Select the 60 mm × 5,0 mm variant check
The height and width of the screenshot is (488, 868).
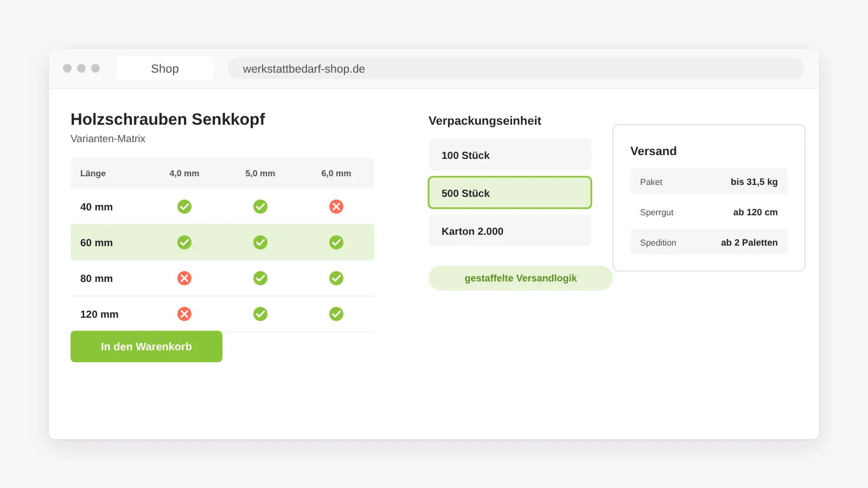point(260,242)
